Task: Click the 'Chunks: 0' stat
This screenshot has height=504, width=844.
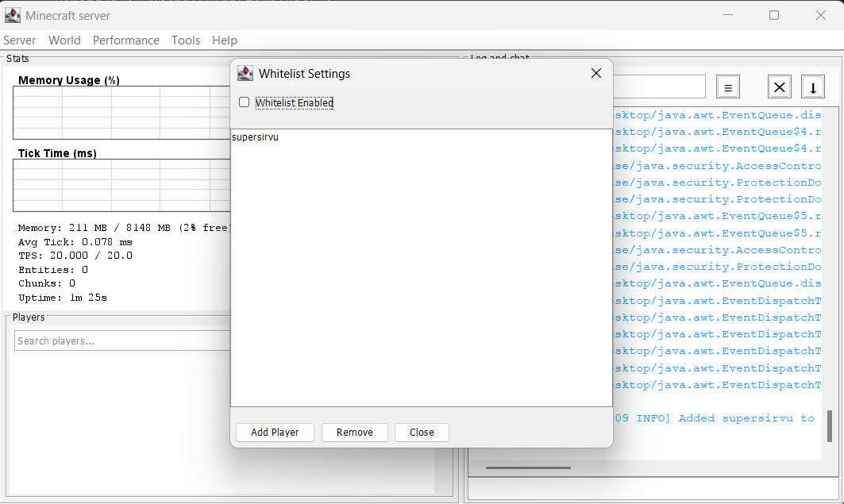Action: point(47,283)
